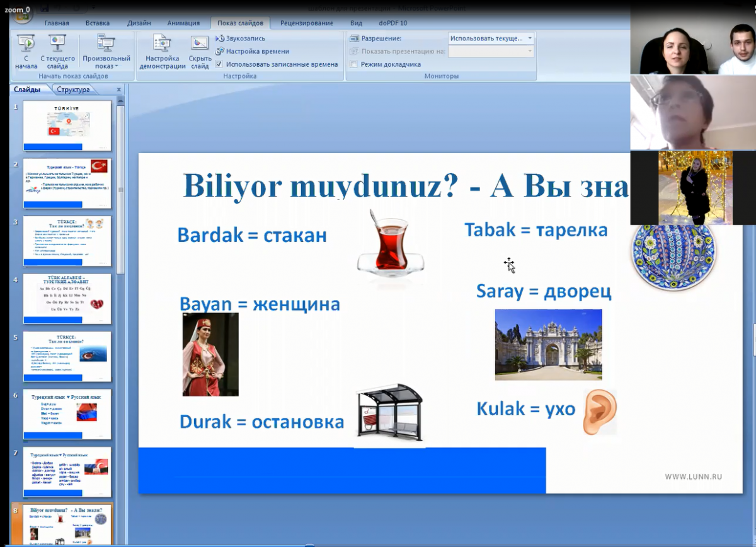Select the 'Слайды' pane tab

(27, 89)
